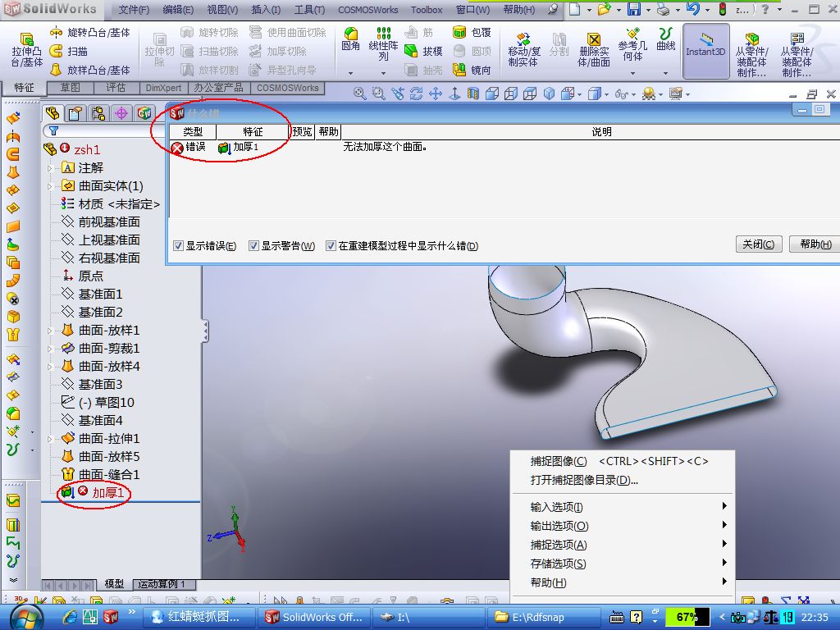Viewport: 840px width, 630px height.
Task: Choose 捕捉图像(C) from the context menu
Action: click(622, 461)
